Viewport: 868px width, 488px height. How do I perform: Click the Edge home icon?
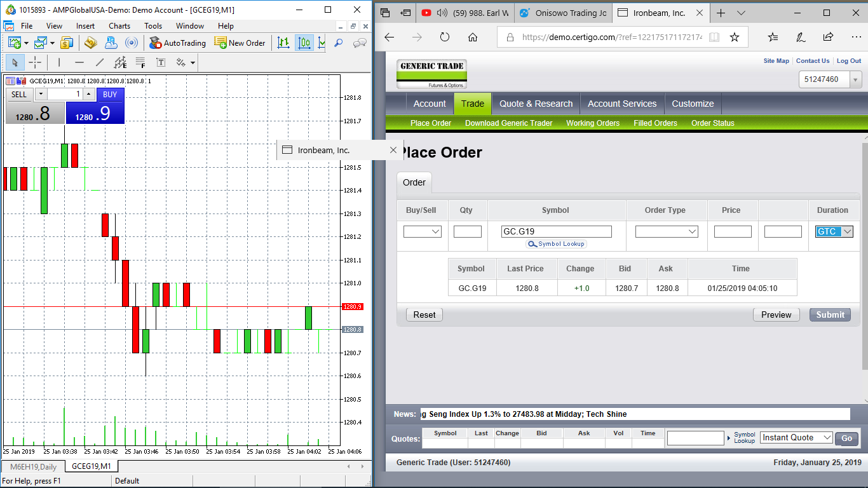(473, 37)
